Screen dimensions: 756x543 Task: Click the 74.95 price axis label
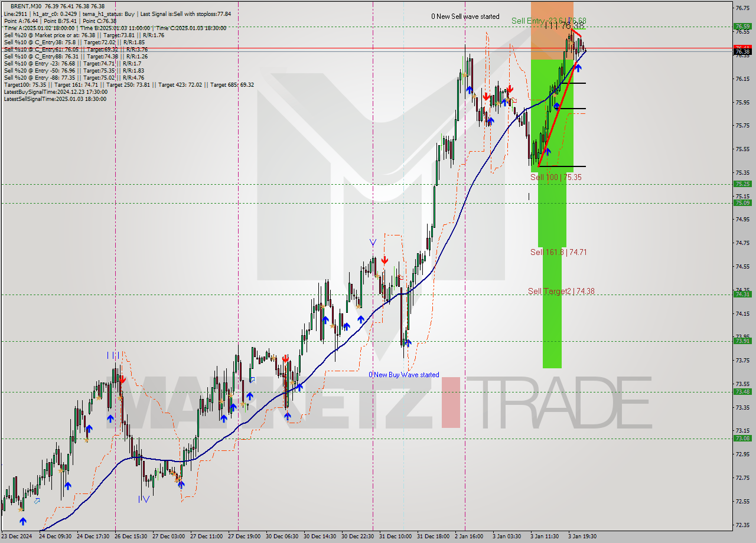[742, 219]
